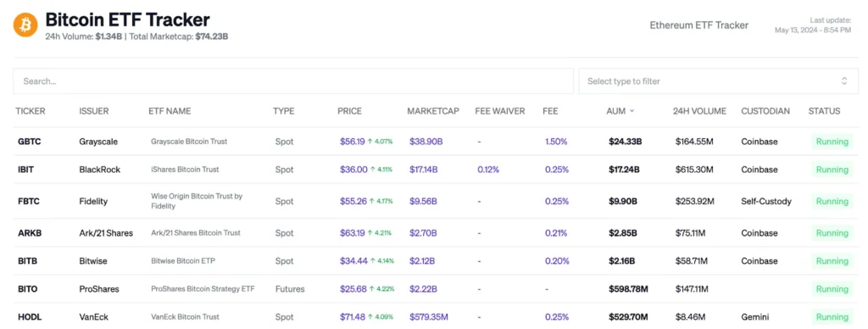Image resolution: width=868 pixels, height=329 pixels.
Task: Open the Ethereum ETF Tracker link
Action: click(698, 25)
